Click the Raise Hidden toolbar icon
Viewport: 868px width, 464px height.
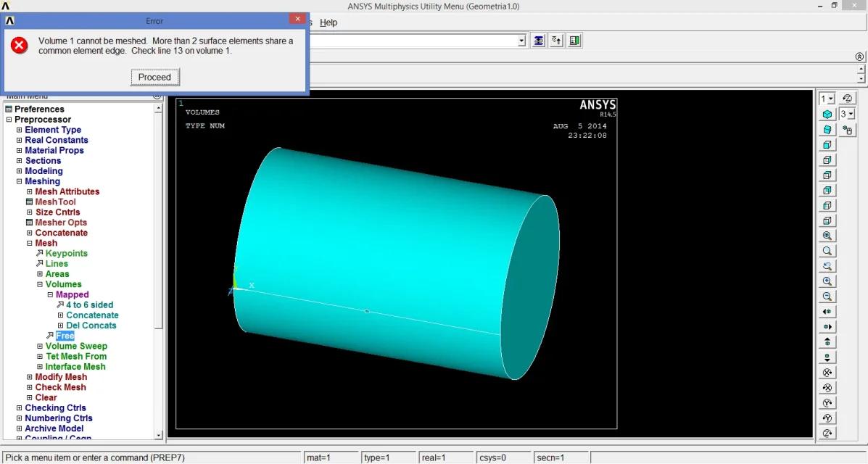(538, 41)
